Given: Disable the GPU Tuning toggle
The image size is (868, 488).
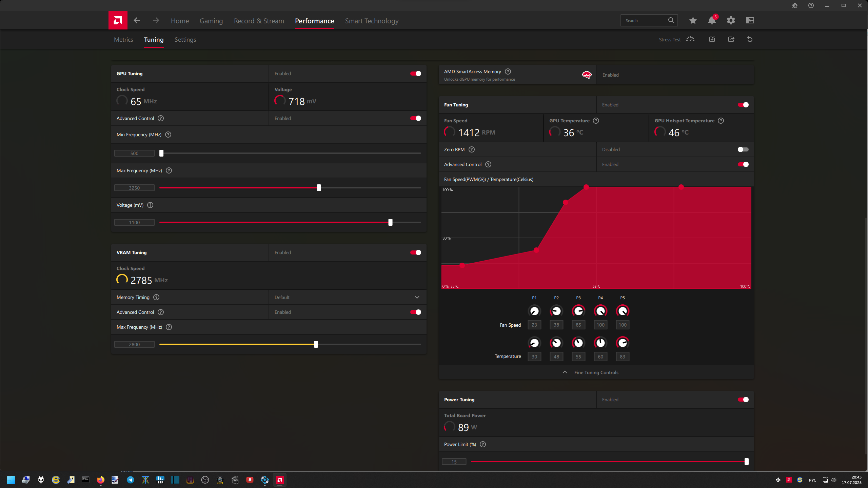Looking at the screenshot, I should 415,74.
